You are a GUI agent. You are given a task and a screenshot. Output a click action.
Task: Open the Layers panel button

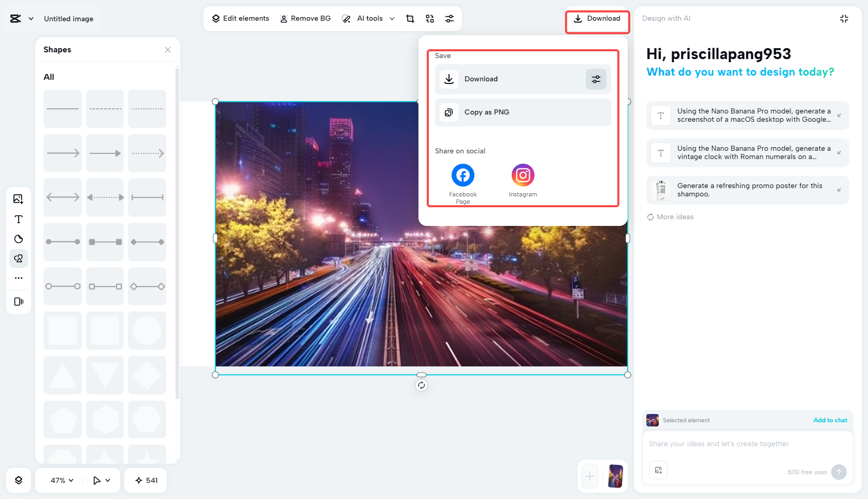(x=19, y=480)
